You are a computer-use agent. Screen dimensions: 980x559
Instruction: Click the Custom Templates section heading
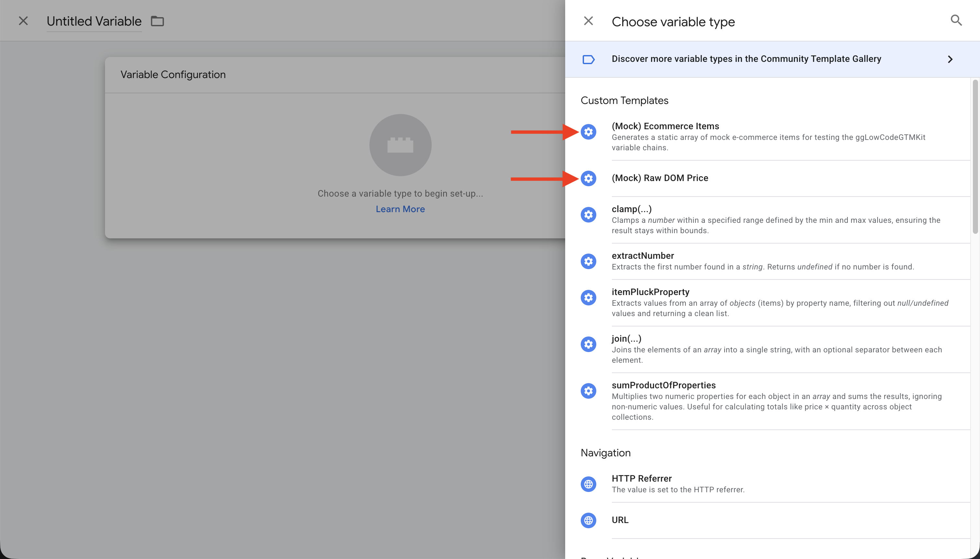coord(624,101)
